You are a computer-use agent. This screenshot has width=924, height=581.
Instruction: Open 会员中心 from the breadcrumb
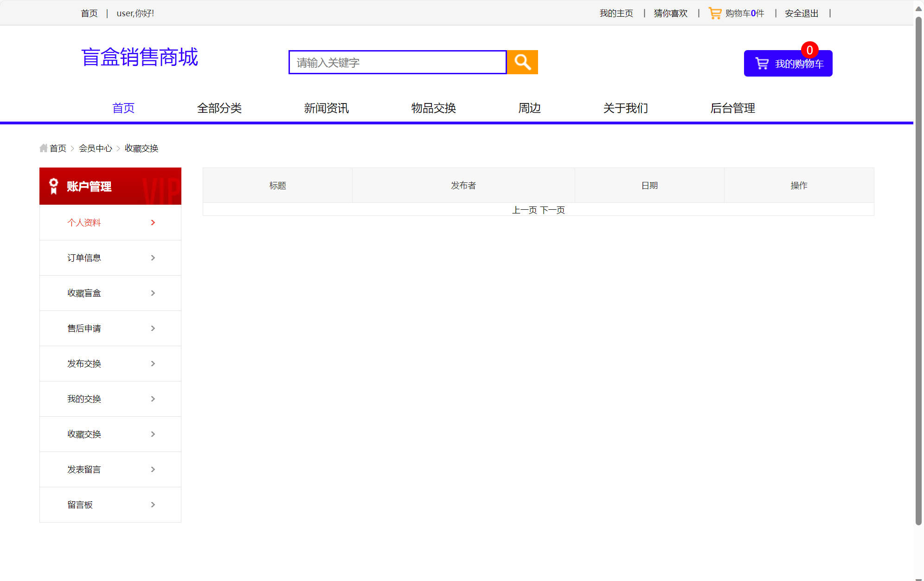click(x=96, y=148)
